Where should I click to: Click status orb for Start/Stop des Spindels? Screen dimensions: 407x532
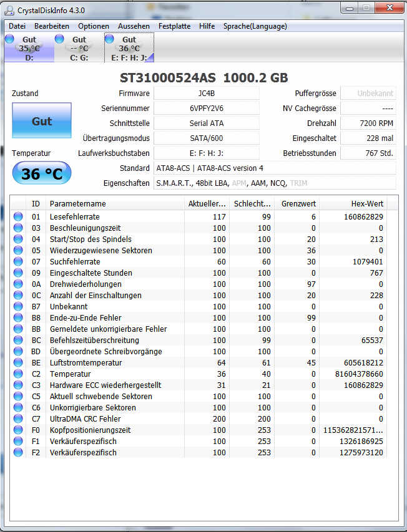click(x=18, y=239)
